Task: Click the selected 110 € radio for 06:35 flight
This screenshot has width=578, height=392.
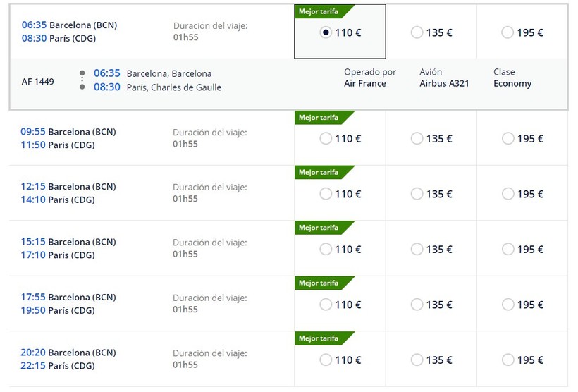Action: pos(325,32)
